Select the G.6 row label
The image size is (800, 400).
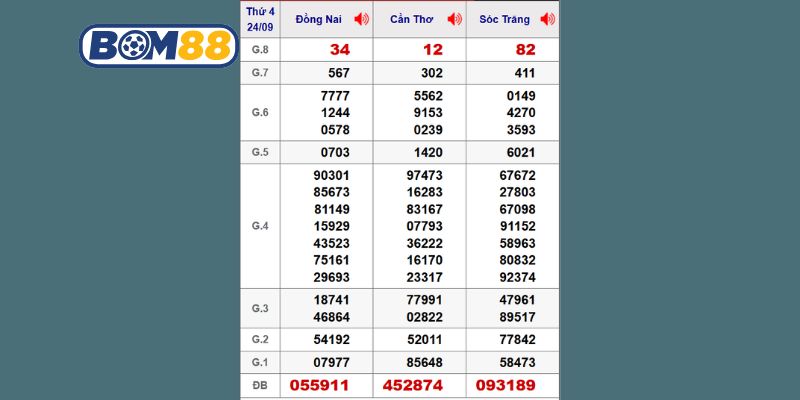coord(260,113)
